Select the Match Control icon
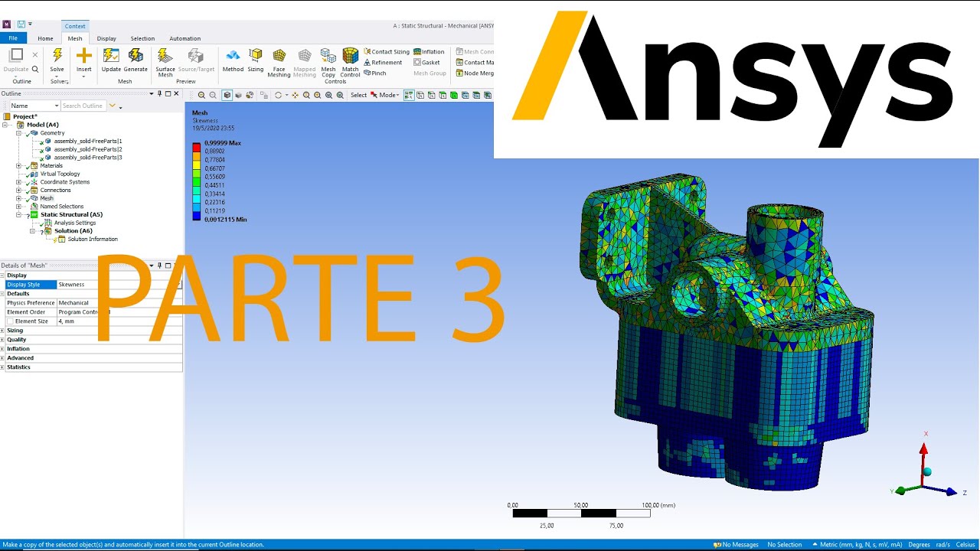980x551 pixels. 350,55
